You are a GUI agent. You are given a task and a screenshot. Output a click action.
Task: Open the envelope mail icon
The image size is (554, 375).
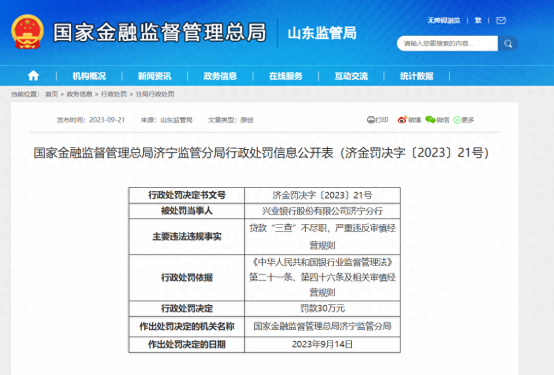pos(501,20)
